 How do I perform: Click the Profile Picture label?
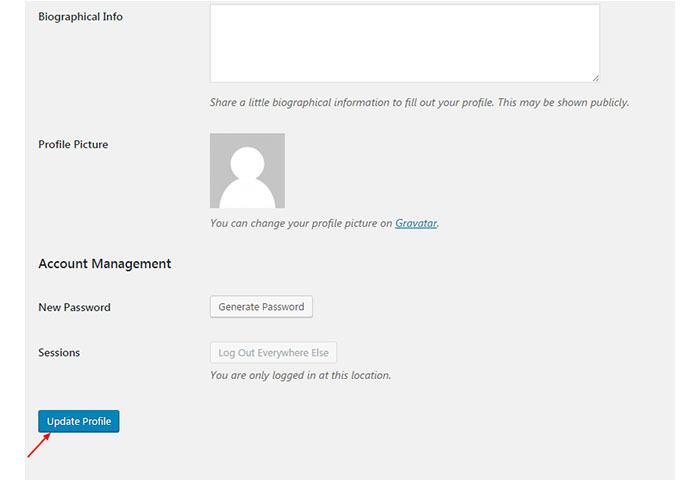coord(73,144)
